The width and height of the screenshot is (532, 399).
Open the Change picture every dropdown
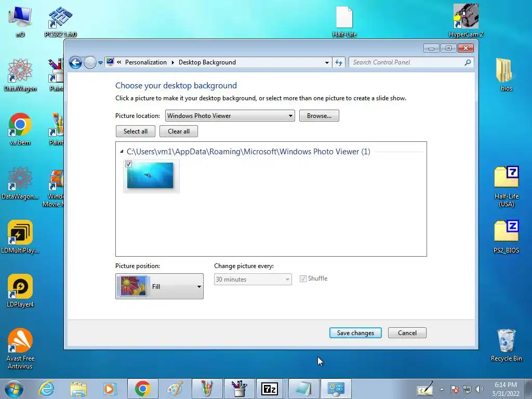[x=253, y=279]
